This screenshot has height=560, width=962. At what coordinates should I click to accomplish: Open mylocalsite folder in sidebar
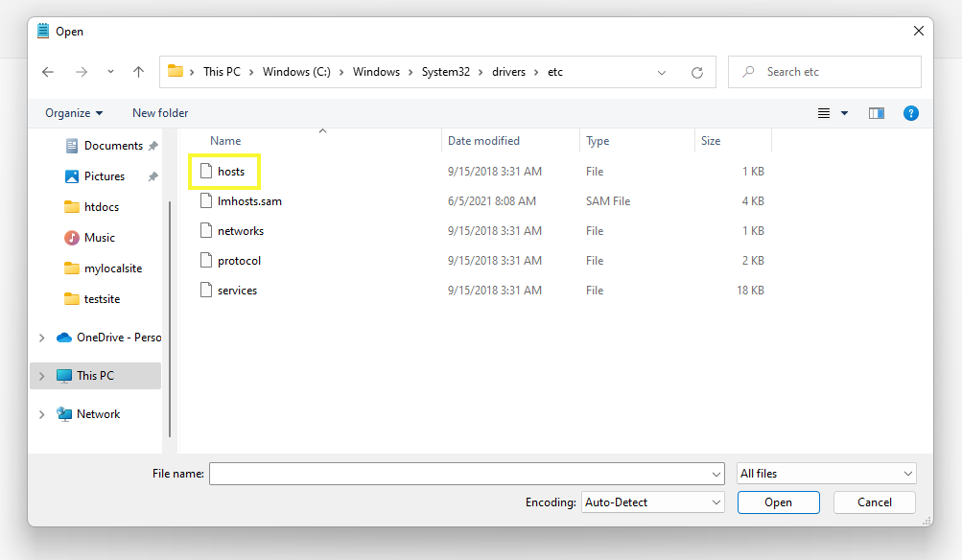tap(113, 268)
